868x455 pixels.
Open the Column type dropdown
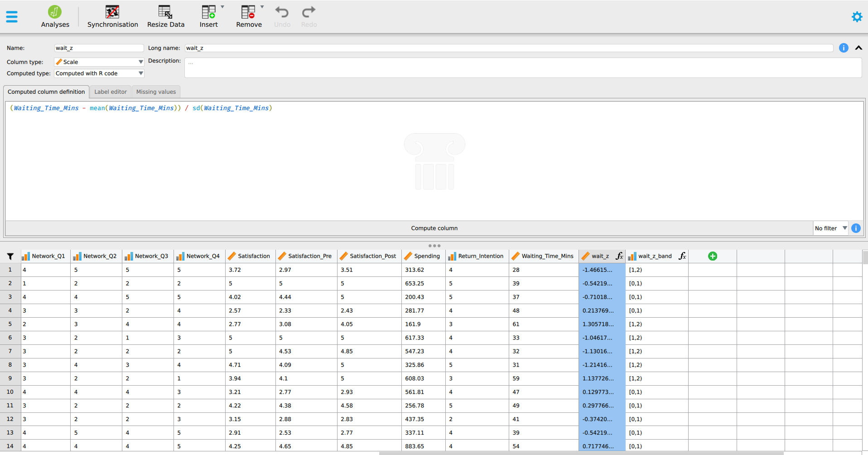(99, 62)
